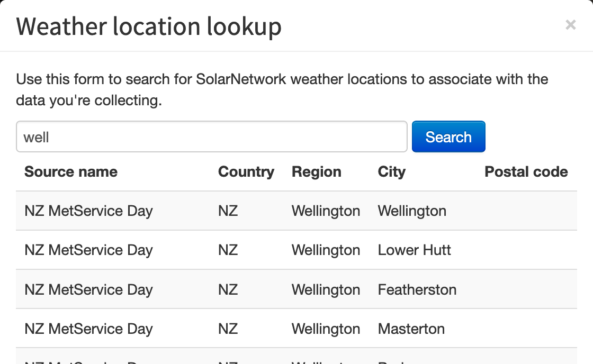Click the Postal code column header
Viewport: 593px width, 364px height.
(526, 171)
